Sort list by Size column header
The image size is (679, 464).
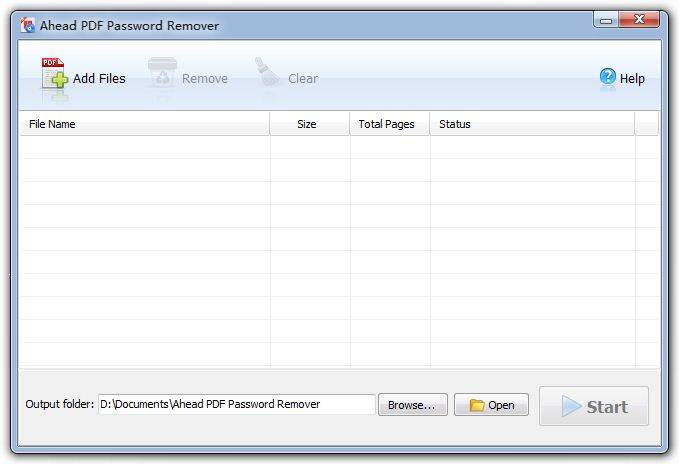tap(309, 124)
